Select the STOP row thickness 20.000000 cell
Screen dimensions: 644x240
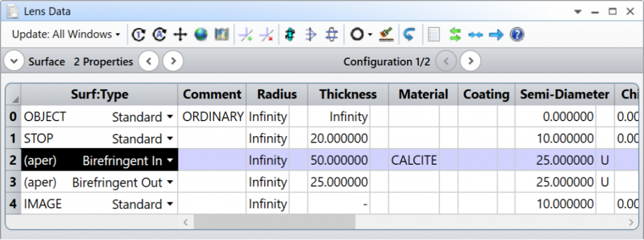(339, 139)
